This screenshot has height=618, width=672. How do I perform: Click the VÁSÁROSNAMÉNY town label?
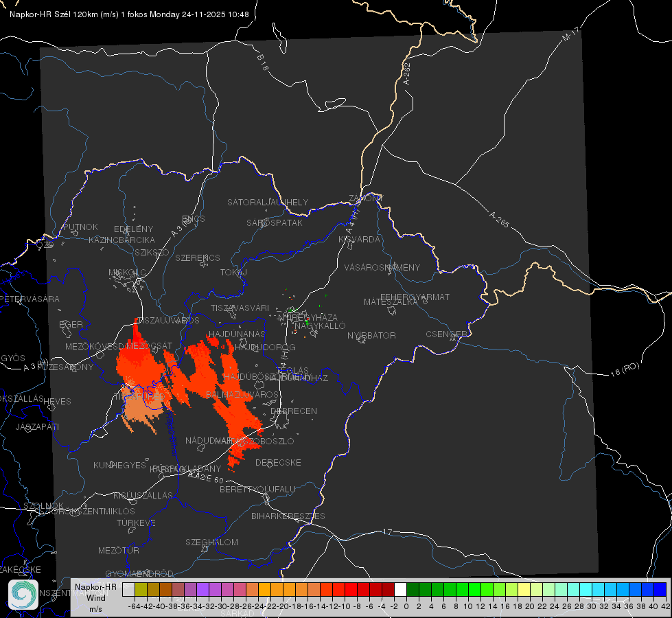(382, 267)
